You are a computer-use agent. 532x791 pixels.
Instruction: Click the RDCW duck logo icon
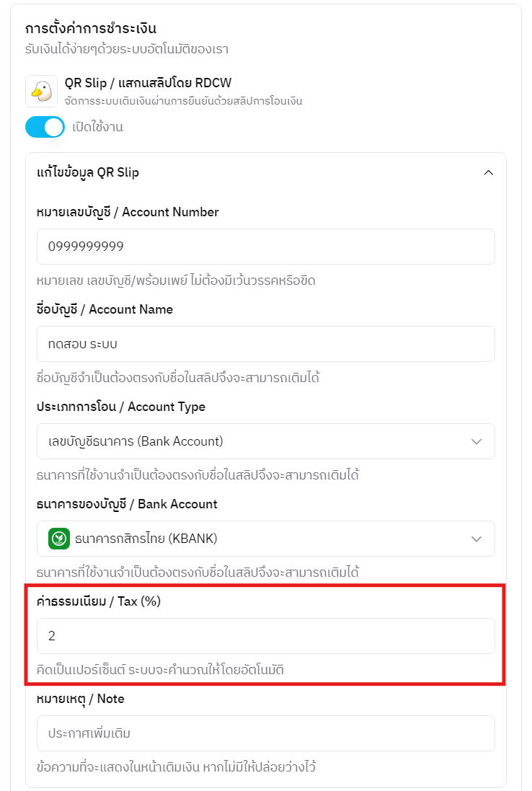pyautogui.click(x=41, y=90)
